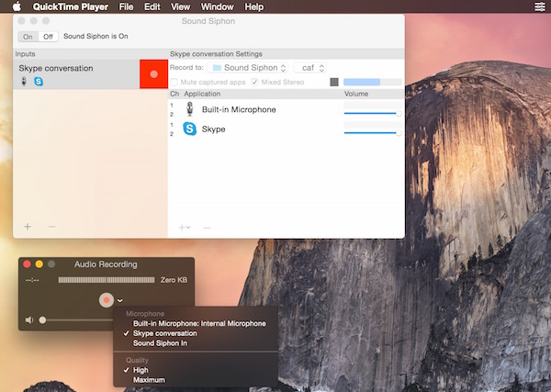Click the Sound Siphon is On status text
This screenshot has height=392, width=551.
96,36
